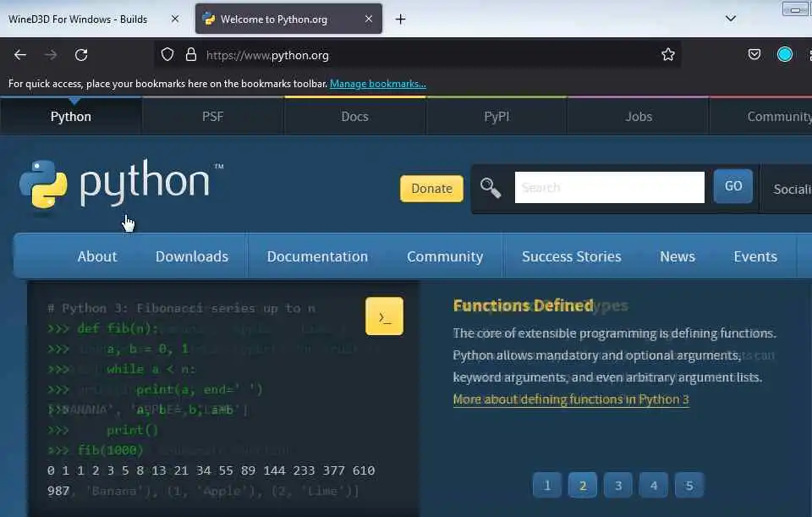The height and width of the screenshot is (517, 812).
Task: Click the comment 'Python 3: Fibonacci series'
Action: (x=181, y=308)
